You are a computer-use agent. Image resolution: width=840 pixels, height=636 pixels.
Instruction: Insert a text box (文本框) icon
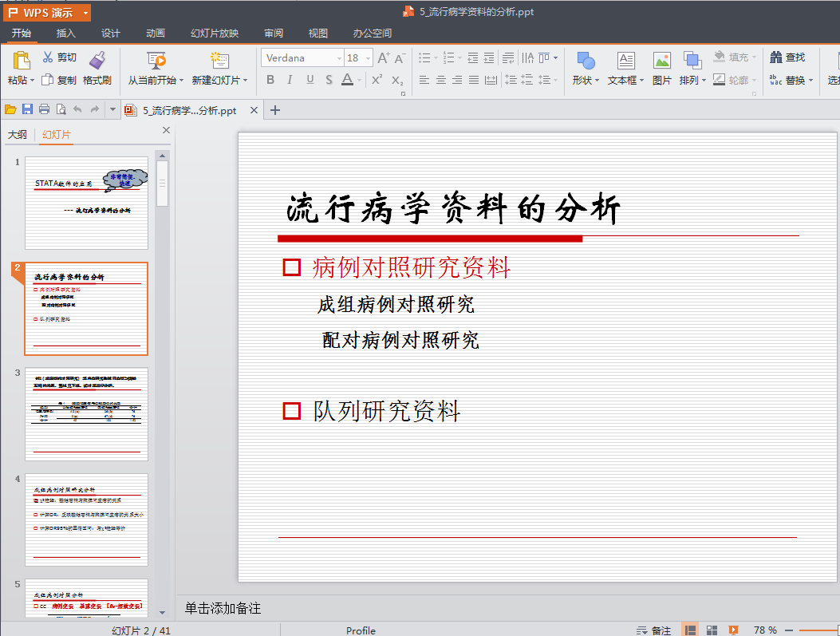[625, 61]
